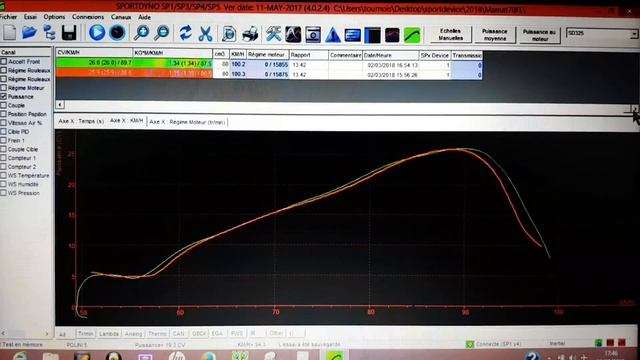Open settings with the crossed tools icon
The width and height of the screenshot is (640, 360).
[x=273, y=34]
